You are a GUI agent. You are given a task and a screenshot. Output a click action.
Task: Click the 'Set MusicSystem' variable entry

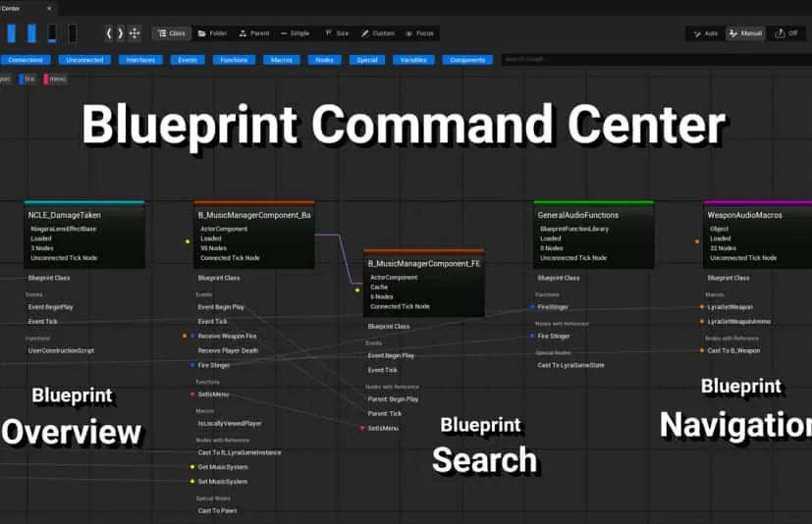pyautogui.click(x=223, y=482)
